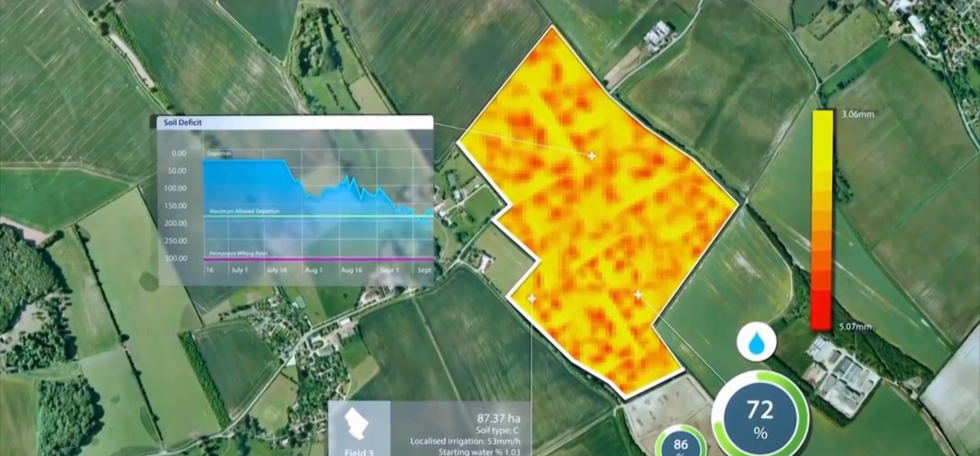Image resolution: width=980 pixels, height=456 pixels.
Task: Click the 87.37 ha field area text
Action: pos(498,418)
